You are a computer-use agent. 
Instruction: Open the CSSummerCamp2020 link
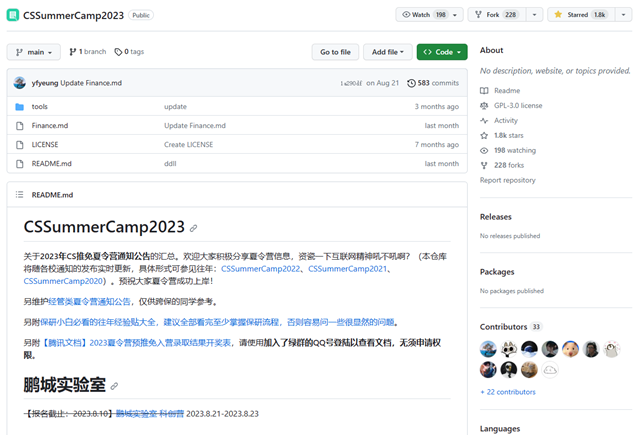[63, 281]
